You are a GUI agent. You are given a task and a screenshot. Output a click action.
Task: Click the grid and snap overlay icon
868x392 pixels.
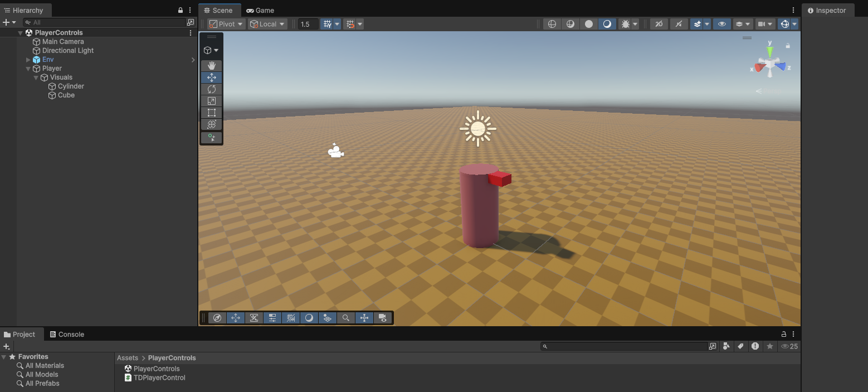click(291, 318)
